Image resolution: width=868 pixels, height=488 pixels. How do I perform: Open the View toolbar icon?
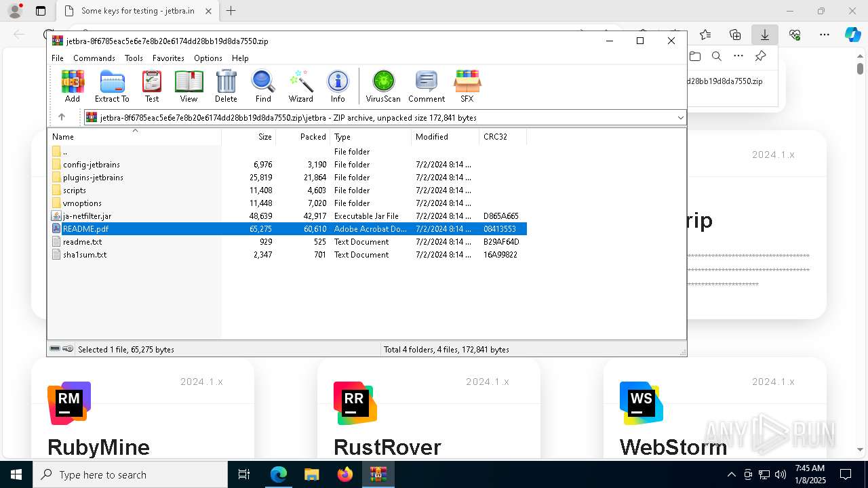(x=189, y=86)
